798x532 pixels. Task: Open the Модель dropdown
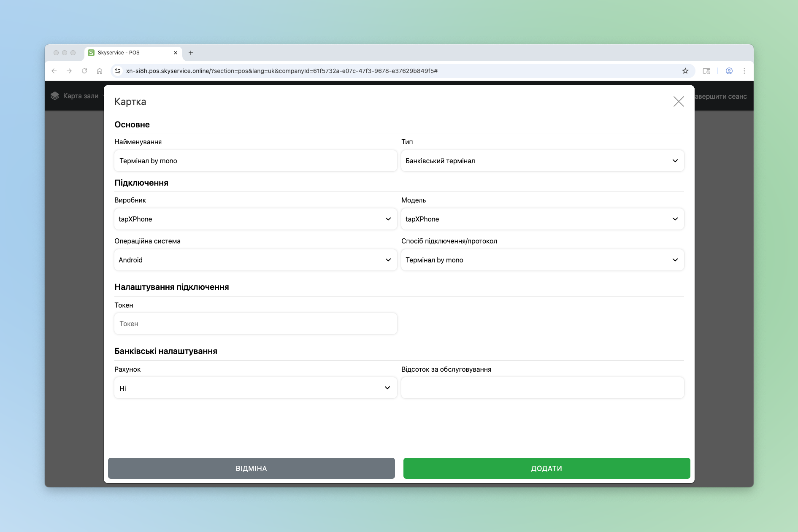pyautogui.click(x=542, y=219)
